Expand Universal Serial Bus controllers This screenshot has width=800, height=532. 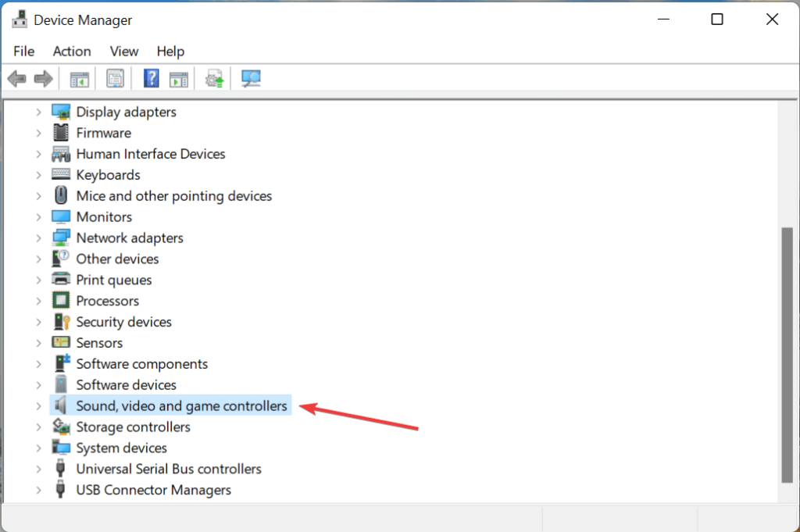pos(39,469)
